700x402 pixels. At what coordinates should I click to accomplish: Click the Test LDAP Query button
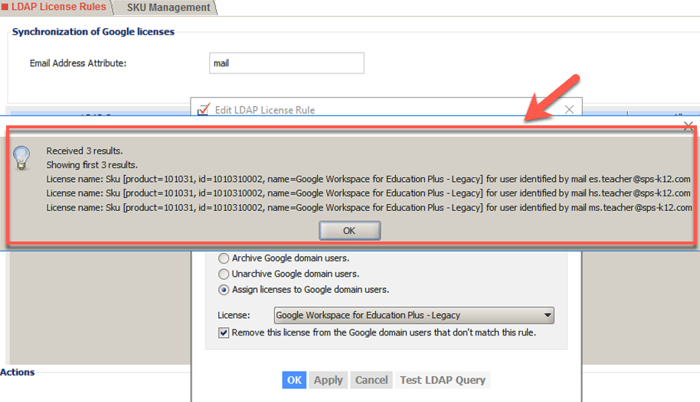tap(442, 380)
